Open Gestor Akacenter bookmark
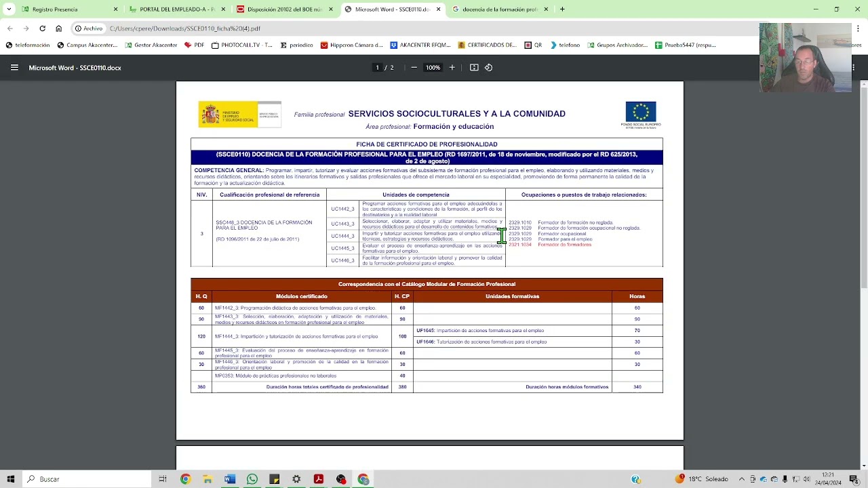Viewport: 868px width, 488px height. (151, 45)
